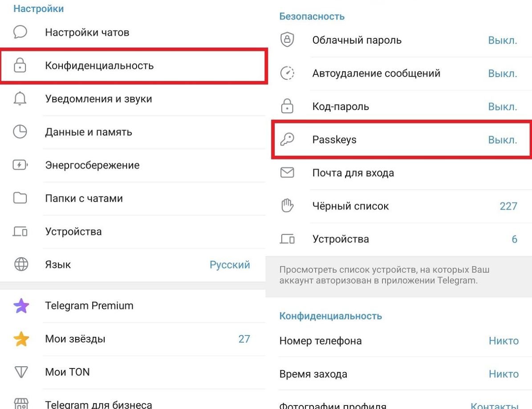Open the speech bubble icon for Настройки чатов
The image size is (532, 409).
(19, 32)
